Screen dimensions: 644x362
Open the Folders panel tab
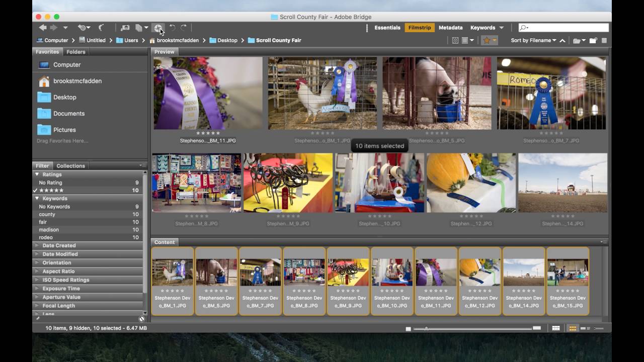point(76,52)
